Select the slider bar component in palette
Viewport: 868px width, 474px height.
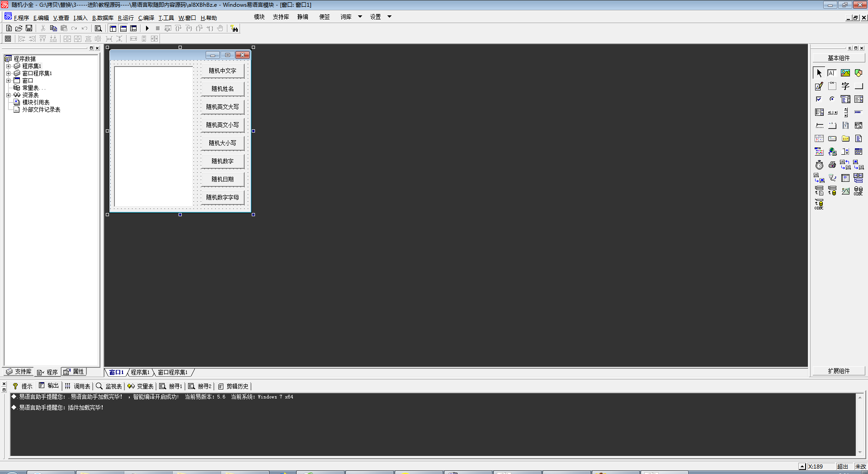tap(819, 125)
